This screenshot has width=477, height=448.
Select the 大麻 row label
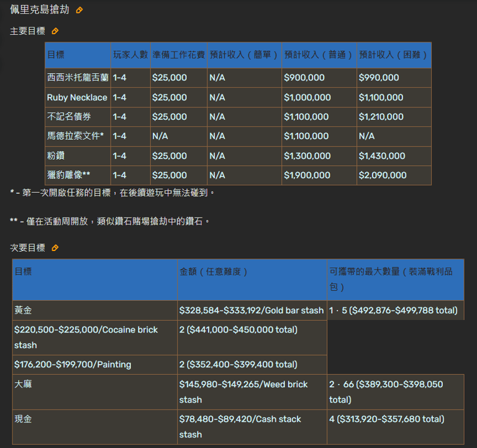tap(23, 385)
